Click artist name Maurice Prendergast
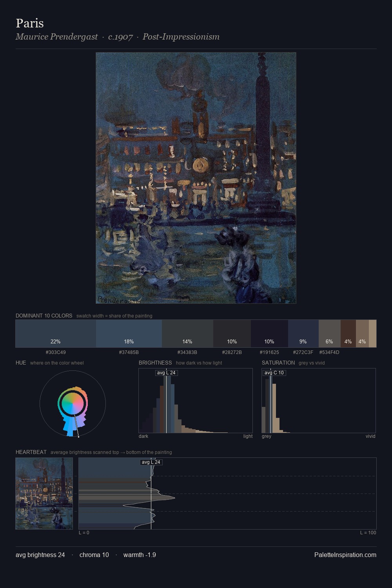Viewport: 392px width, 588px height. (x=57, y=37)
